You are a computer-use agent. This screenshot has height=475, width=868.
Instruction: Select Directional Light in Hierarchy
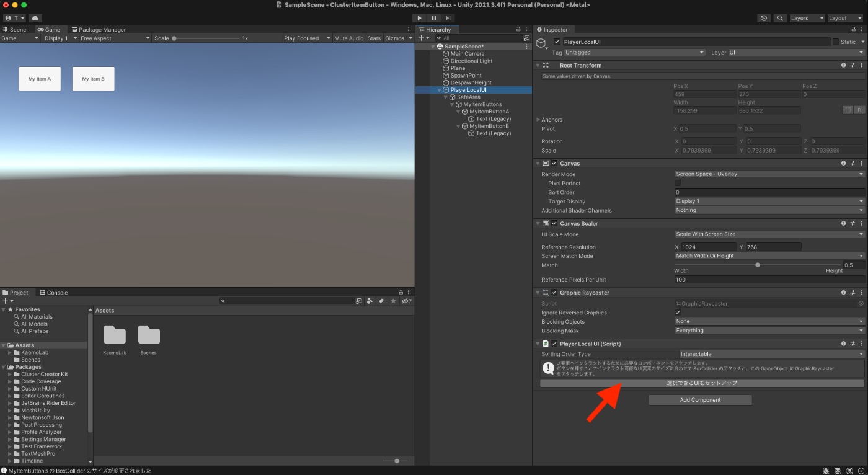pyautogui.click(x=471, y=61)
